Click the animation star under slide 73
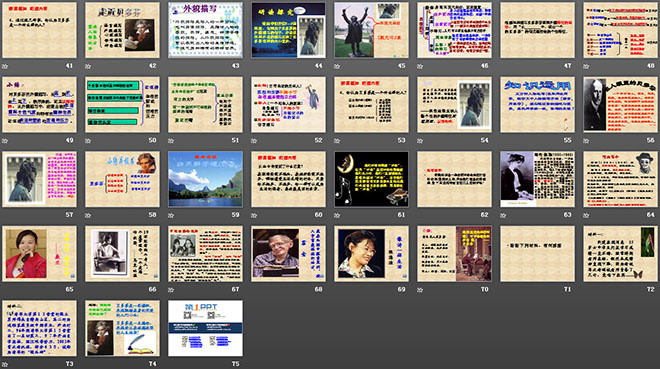This screenshot has height=369, width=660. [x=5, y=364]
